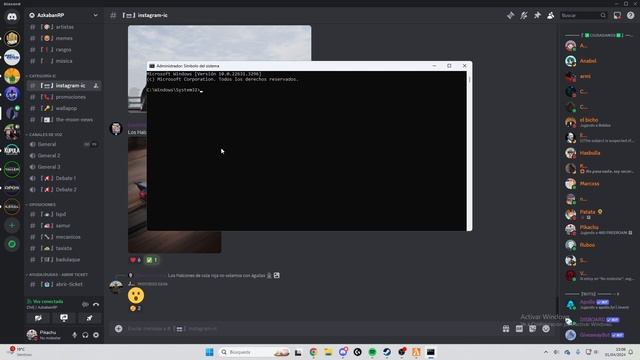Viewport: 640px width, 360px height.
Task: Open Discord home direct messages icon
Action: pyautogui.click(x=12, y=17)
